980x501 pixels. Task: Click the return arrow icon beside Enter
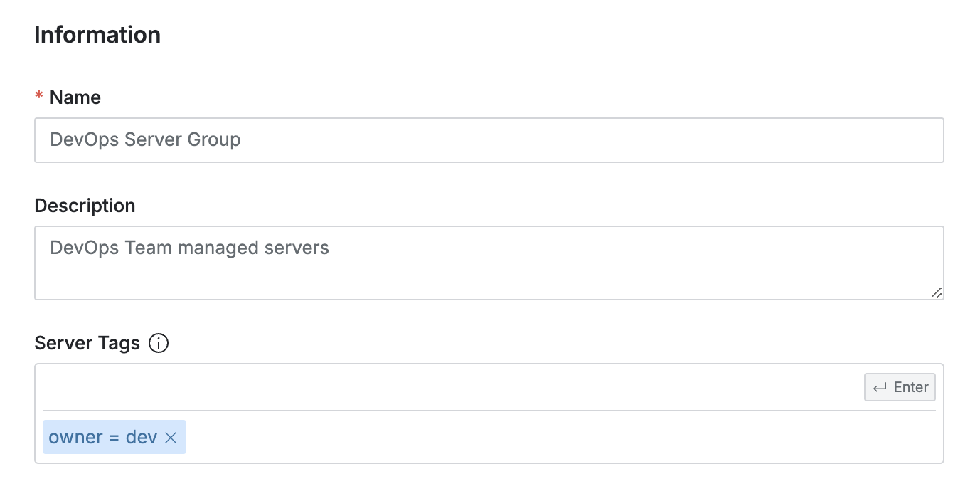[x=880, y=388]
